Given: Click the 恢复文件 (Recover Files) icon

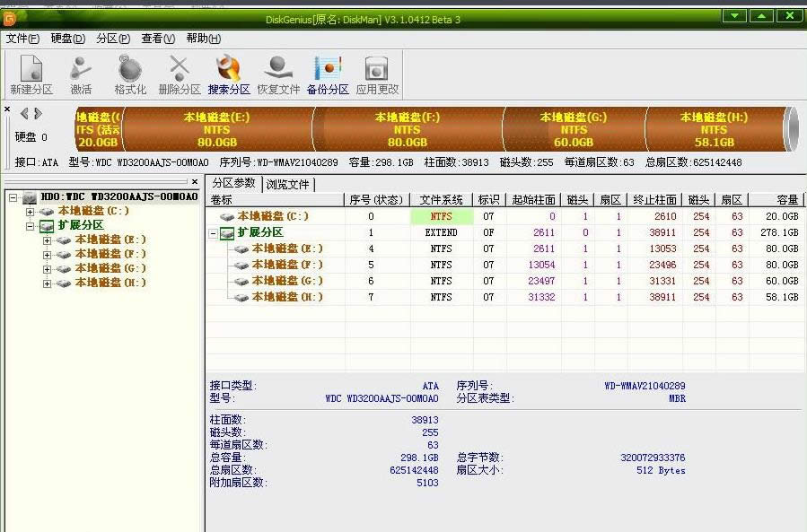Looking at the screenshot, I should click(x=278, y=72).
